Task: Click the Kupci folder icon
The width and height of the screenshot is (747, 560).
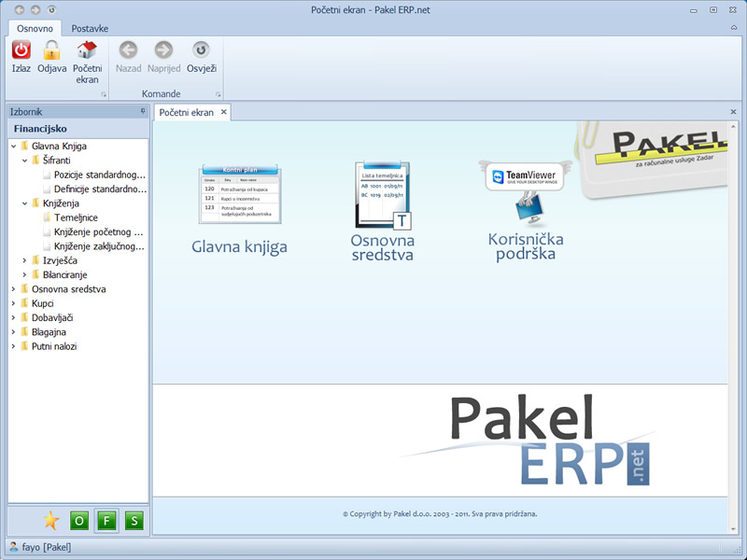Action: (25, 302)
